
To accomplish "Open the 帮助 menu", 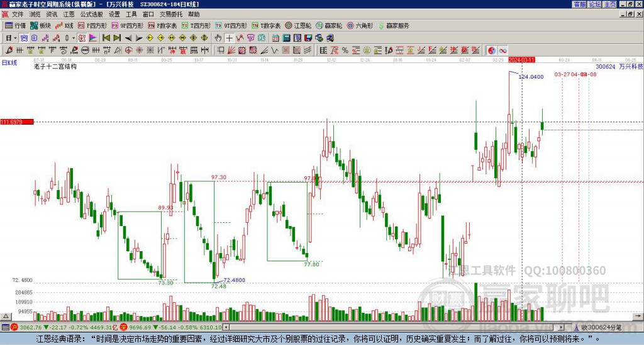I will [194, 14].
